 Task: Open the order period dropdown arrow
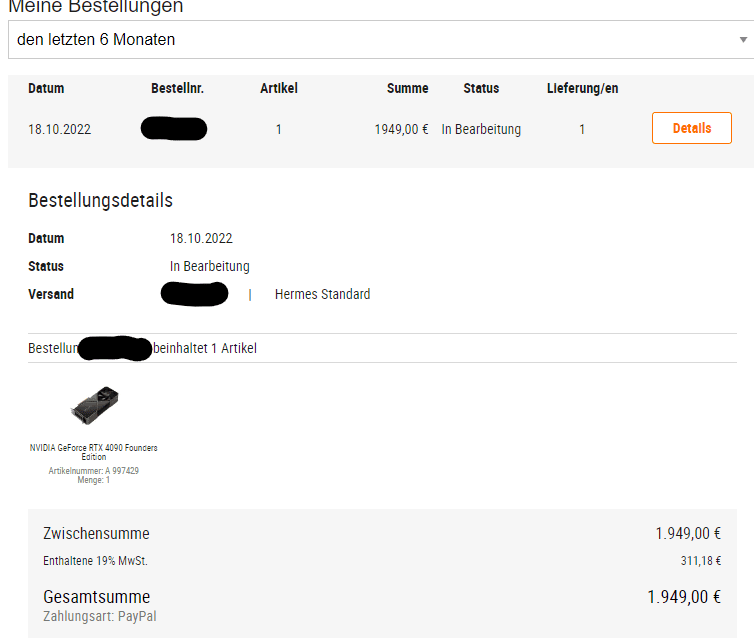point(743,40)
